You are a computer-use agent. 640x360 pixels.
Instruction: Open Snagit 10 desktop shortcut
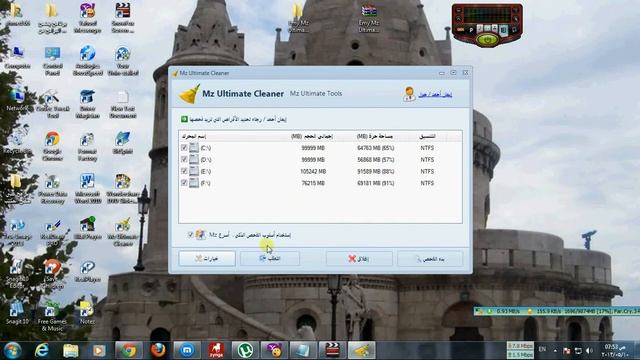[17, 313]
